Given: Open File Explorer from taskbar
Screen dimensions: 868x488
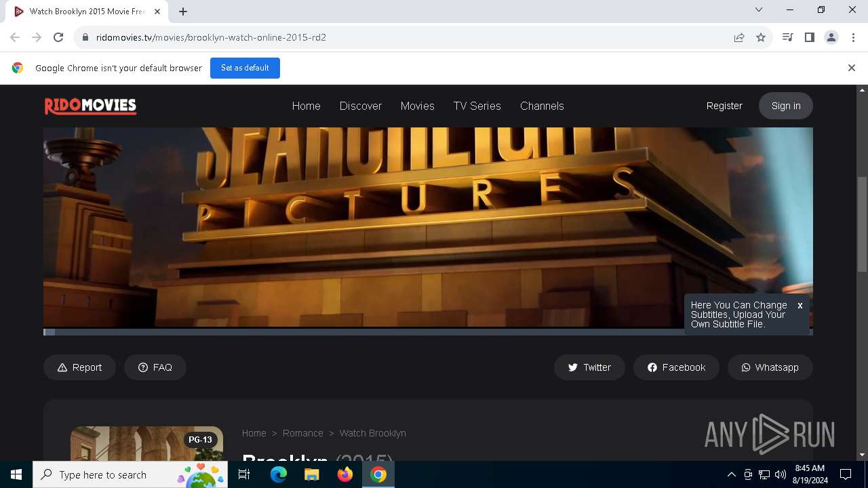Looking at the screenshot, I should coord(311,474).
